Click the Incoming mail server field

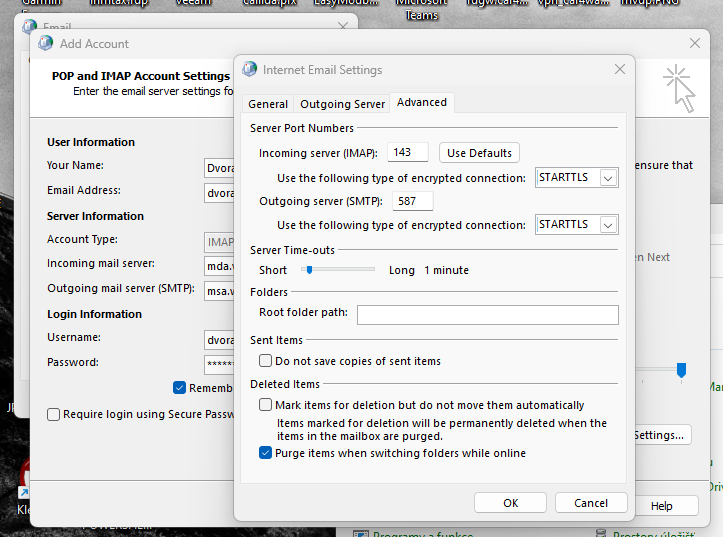click(219, 266)
